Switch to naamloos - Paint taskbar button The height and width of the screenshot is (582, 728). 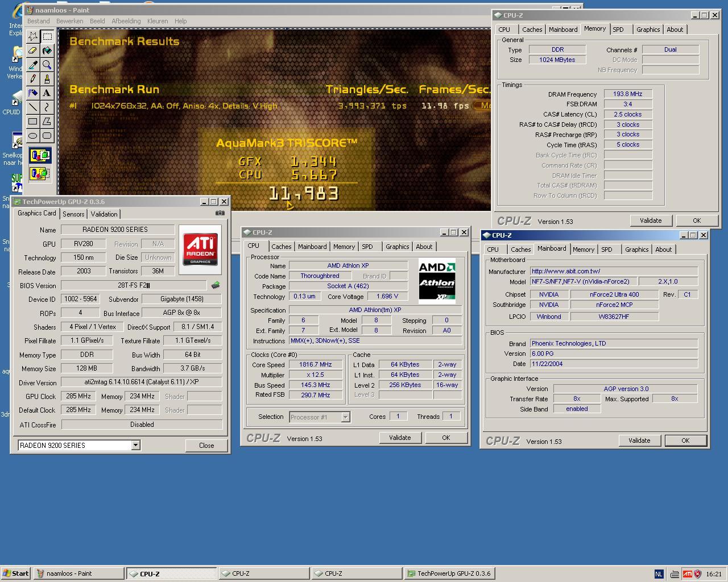(x=78, y=574)
